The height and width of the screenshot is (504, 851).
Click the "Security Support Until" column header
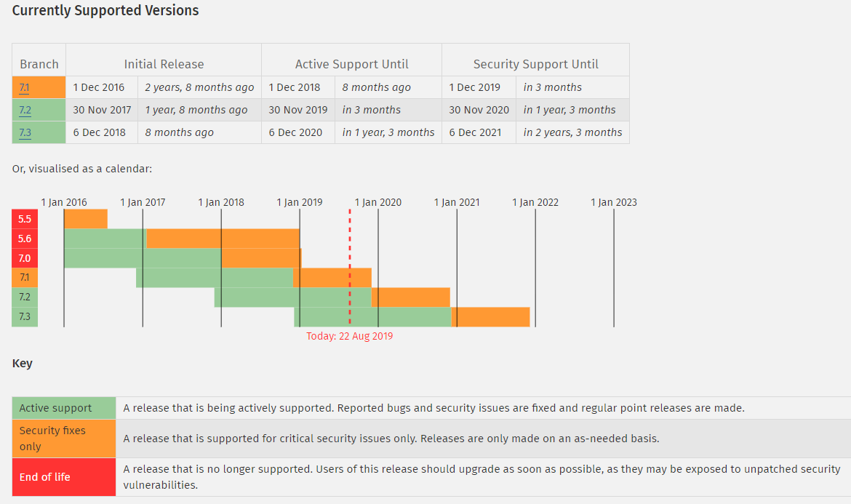click(535, 64)
